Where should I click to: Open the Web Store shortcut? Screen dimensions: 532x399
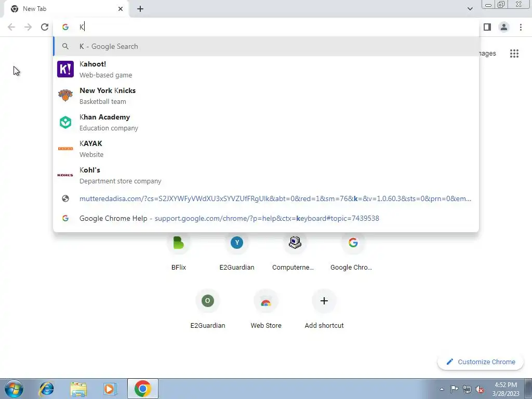click(266, 310)
